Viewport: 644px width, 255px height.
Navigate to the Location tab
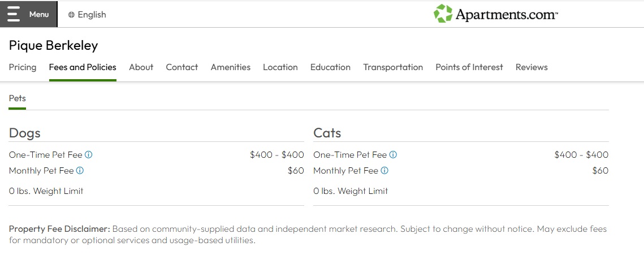click(x=280, y=67)
